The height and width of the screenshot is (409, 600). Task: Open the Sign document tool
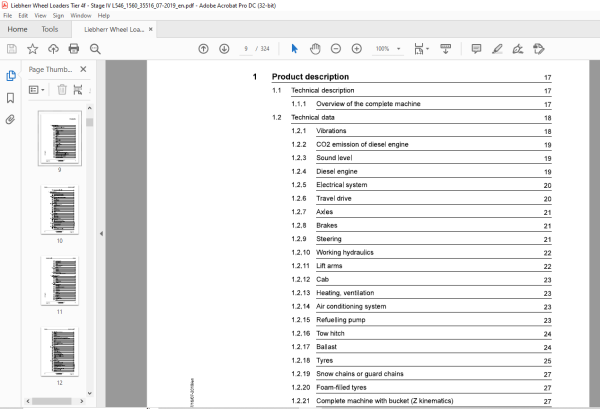pos(518,49)
